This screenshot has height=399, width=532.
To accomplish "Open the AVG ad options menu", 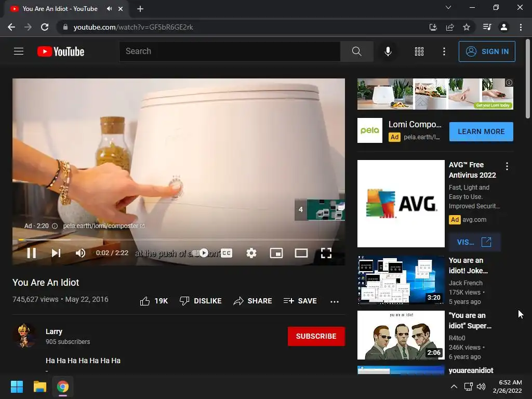I will click(x=507, y=166).
